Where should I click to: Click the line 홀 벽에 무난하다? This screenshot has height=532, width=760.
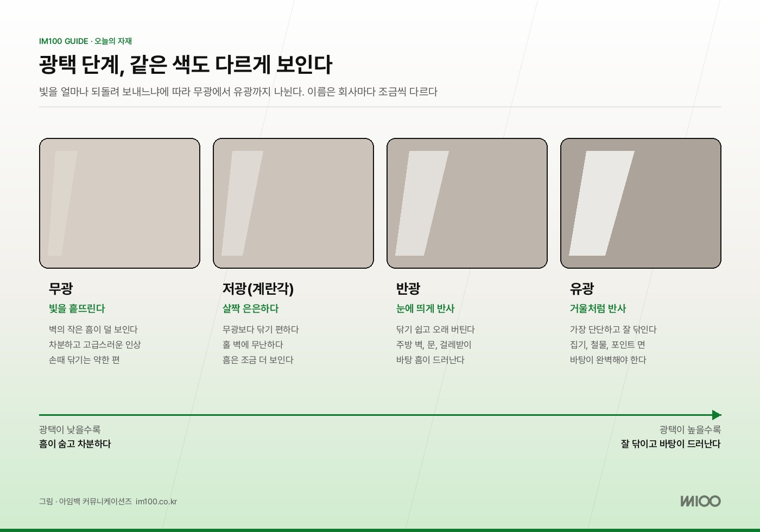[253, 345]
